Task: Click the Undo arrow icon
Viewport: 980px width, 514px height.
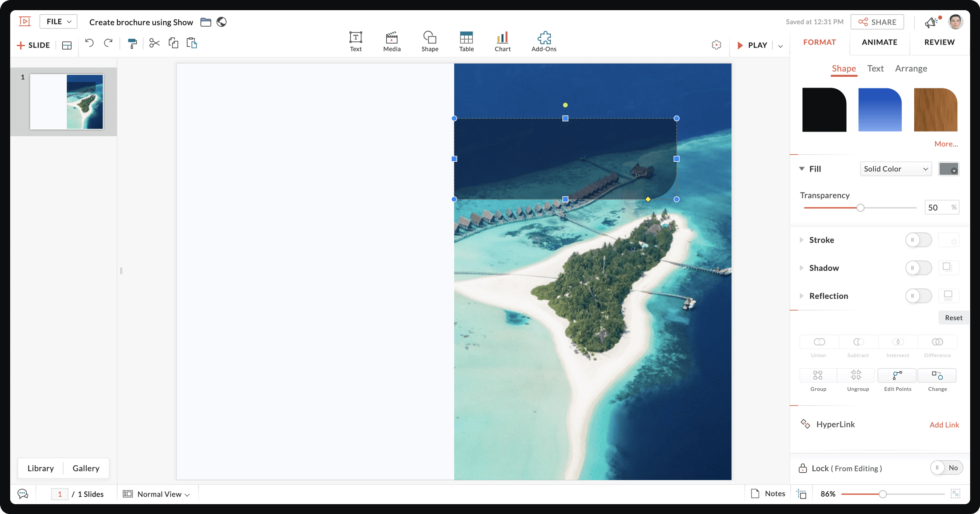Action: [x=89, y=43]
